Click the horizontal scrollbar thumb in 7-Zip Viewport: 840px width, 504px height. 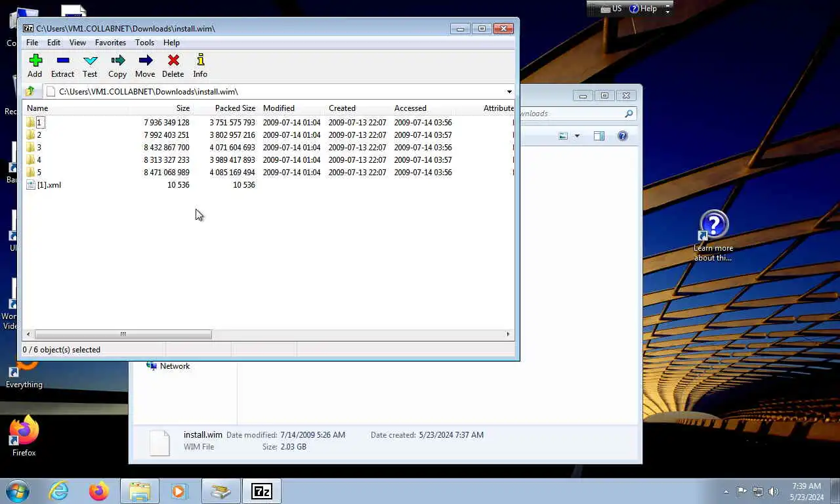click(x=123, y=335)
